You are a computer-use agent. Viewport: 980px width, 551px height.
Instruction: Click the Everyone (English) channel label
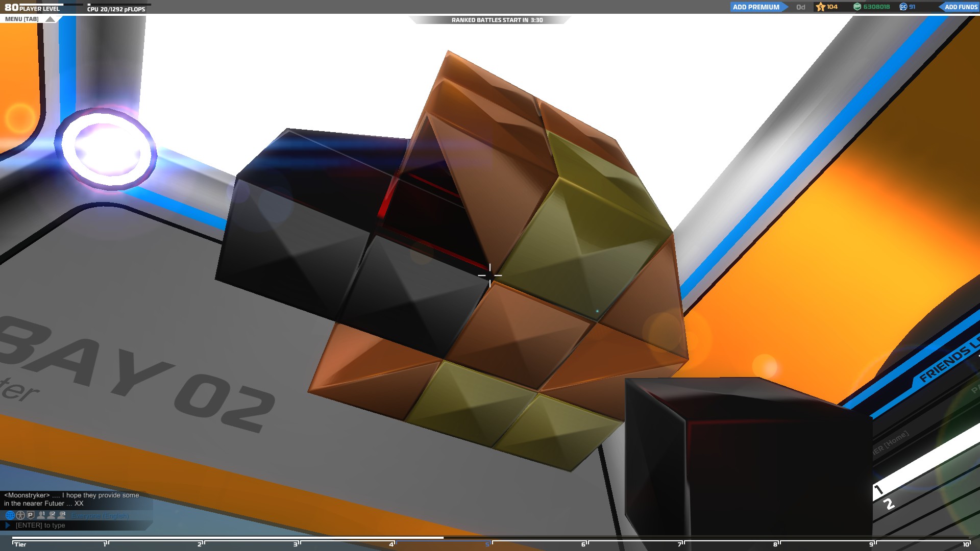coord(100,516)
